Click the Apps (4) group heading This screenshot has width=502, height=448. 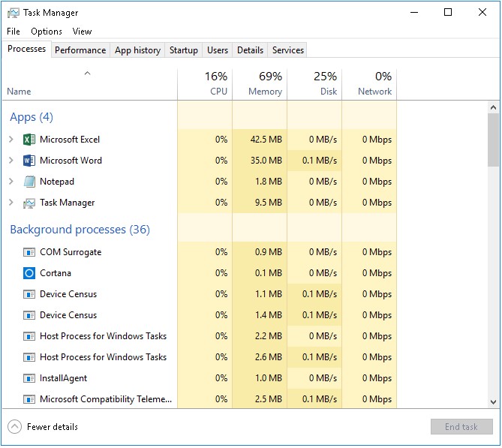pos(32,117)
